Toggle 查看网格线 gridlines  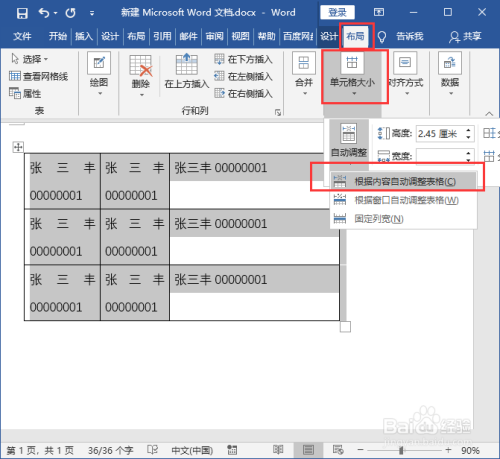pos(39,76)
